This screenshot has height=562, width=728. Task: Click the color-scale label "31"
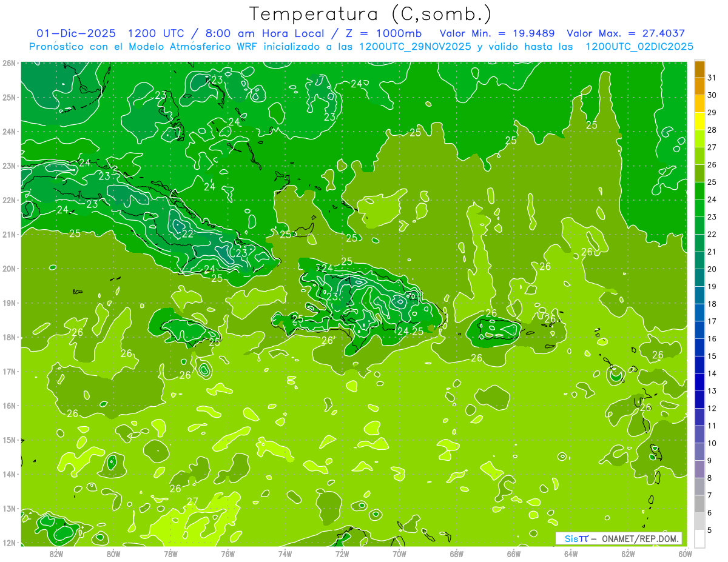pyautogui.click(x=712, y=78)
